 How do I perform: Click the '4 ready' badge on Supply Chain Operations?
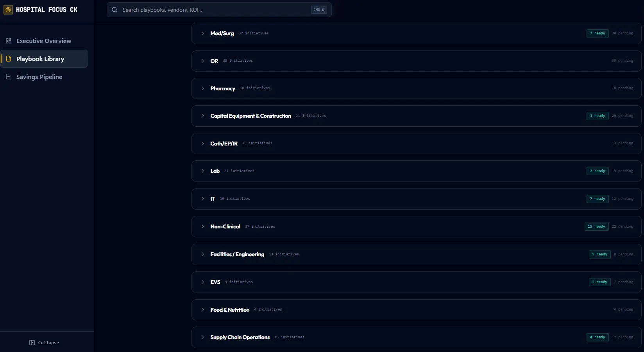click(597, 337)
